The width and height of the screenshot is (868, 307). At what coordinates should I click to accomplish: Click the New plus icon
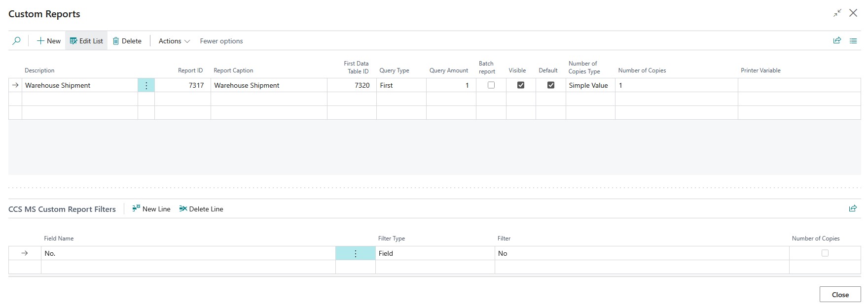click(x=41, y=41)
